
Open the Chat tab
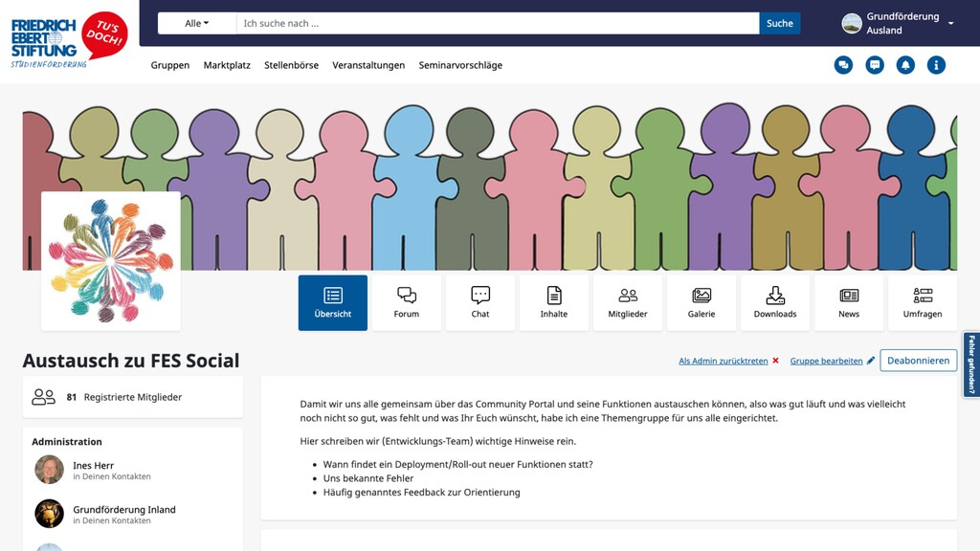click(x=480, y=303)
